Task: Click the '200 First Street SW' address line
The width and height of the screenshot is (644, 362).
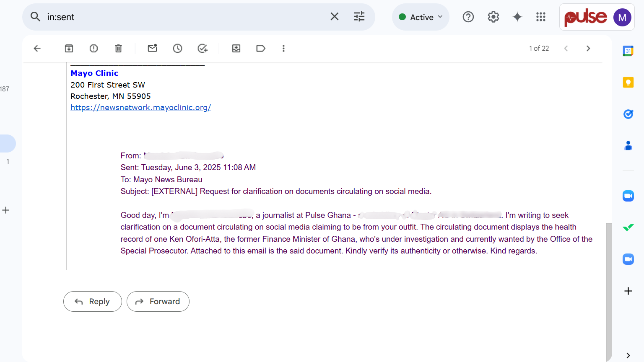Action: pos(108,85)
